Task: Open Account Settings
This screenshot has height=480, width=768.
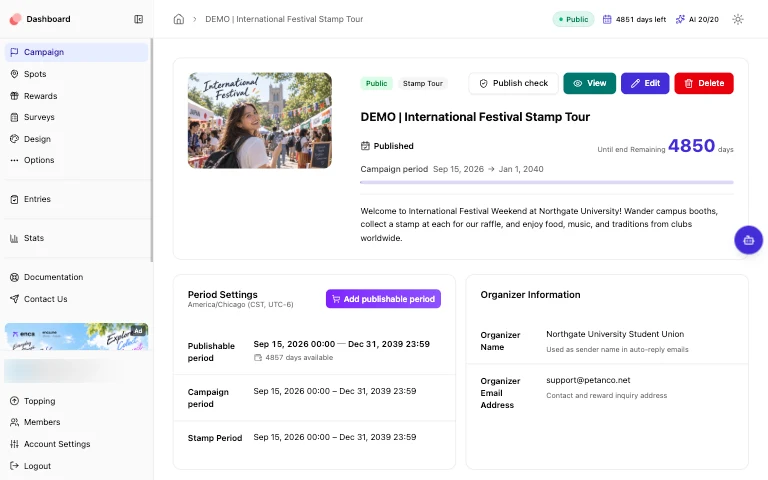Action: tap(76, 444)
